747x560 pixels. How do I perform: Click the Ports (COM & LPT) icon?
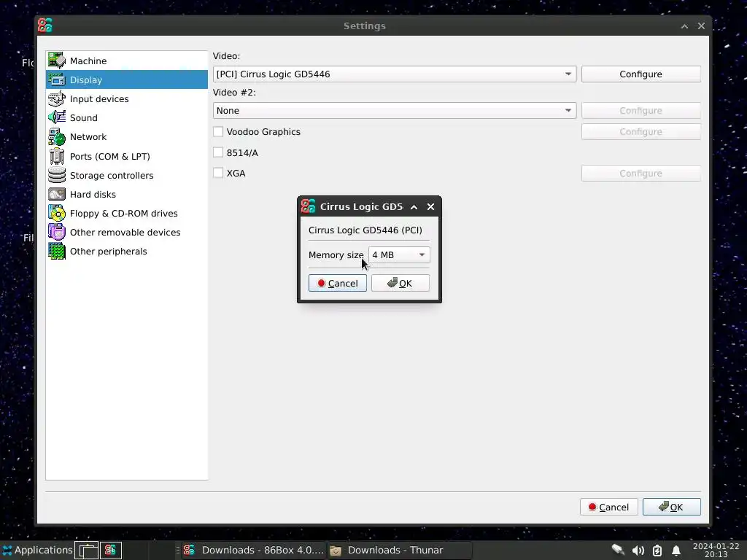pyautogui.click(x=57, y=156)
